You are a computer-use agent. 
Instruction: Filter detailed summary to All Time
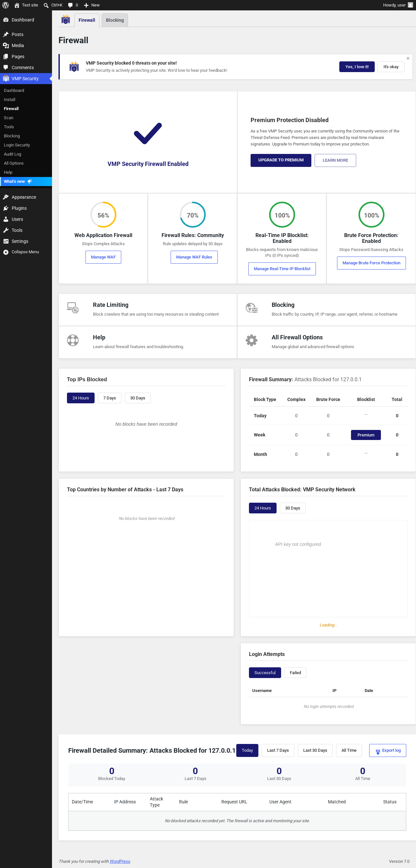click(x=349, y=750)
